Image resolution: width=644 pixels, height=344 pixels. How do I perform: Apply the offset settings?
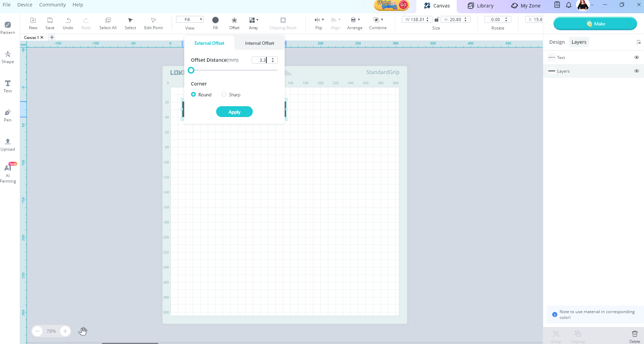pyautogui.click(x=234, y=112)
